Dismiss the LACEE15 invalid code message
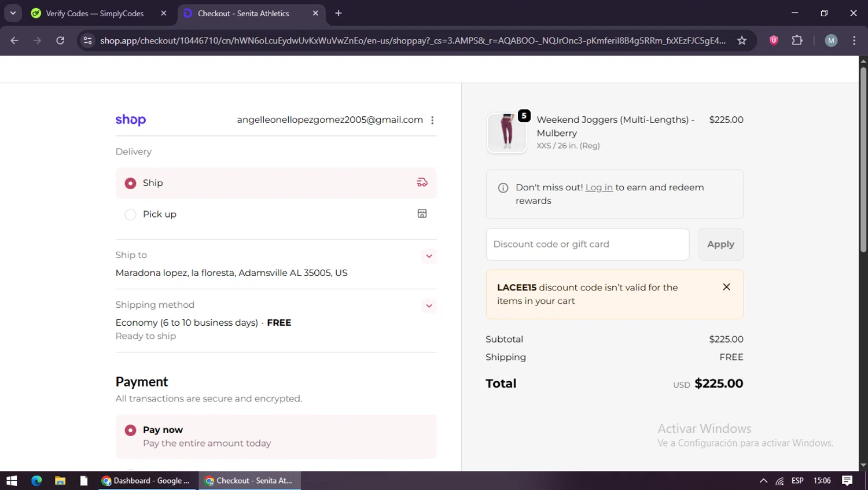The height and width of the screenshot is (490, 868). click(x=726, y=287)
